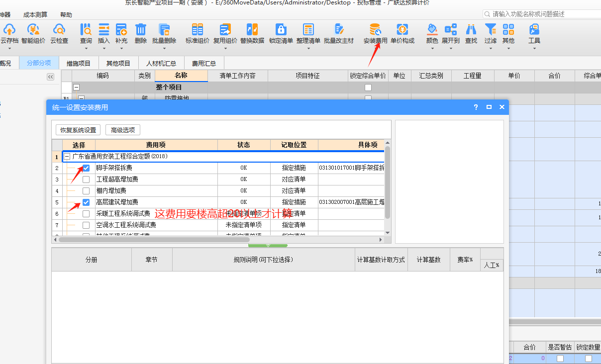
Task: Open the 成本测算 menu
Action: click(x=35, y=15)
